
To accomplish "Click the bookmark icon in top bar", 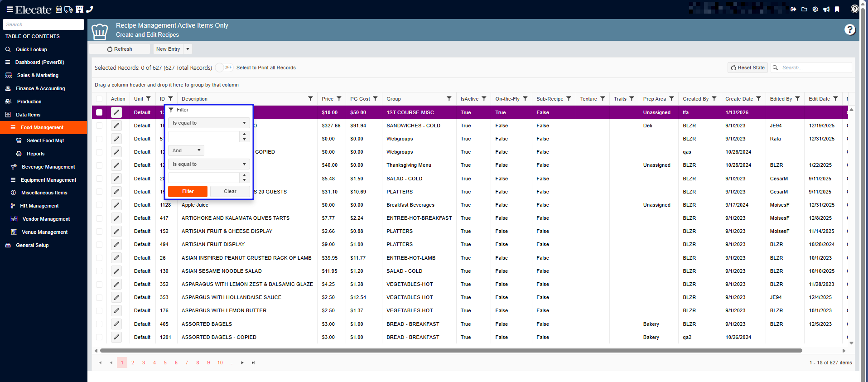I will coord(837,10).
